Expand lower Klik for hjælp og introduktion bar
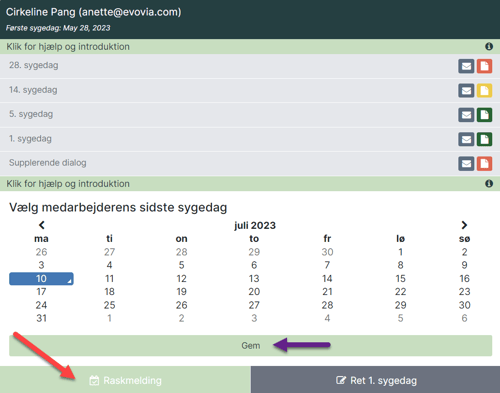This screenshot has width=500, height=393. point(250,183)
